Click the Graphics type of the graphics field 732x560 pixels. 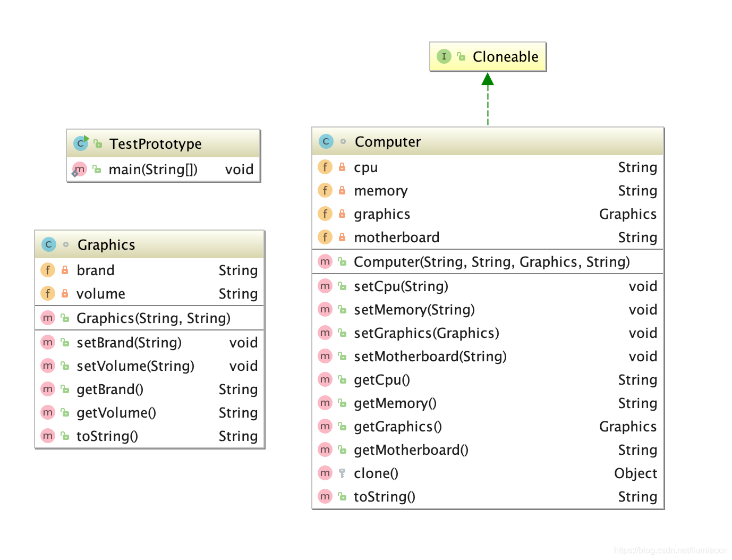tap(628, 214)
